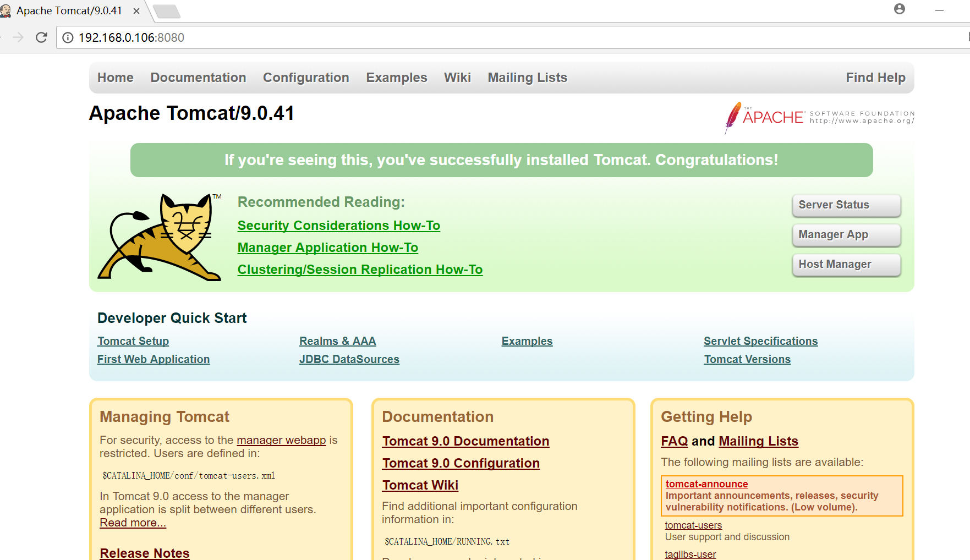Click the Host Manager button

click(846, 265)
